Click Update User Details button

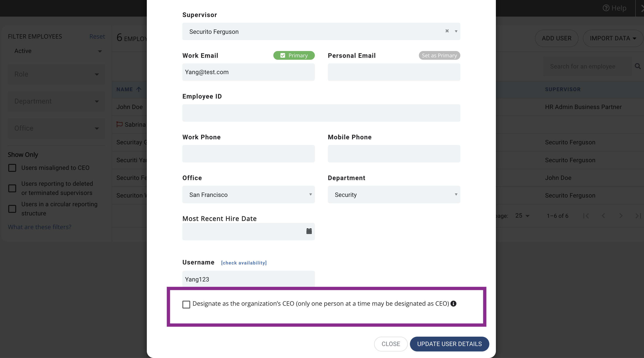(x=449, y=344)
